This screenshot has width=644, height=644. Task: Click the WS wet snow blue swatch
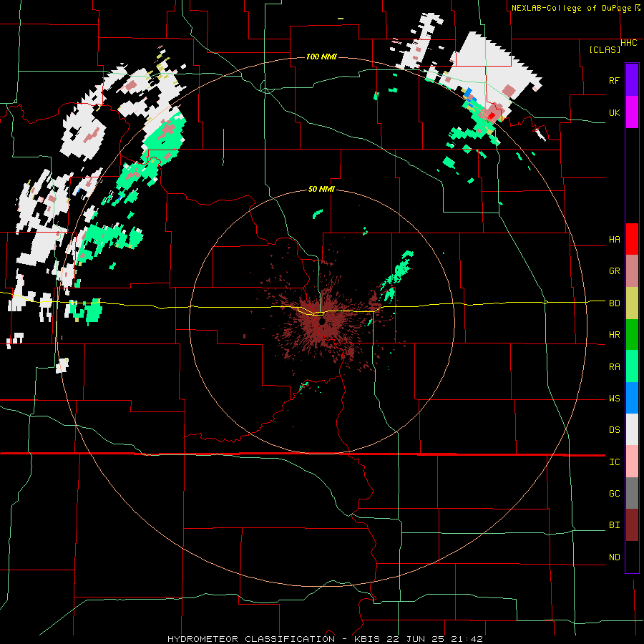click(632, 398)
